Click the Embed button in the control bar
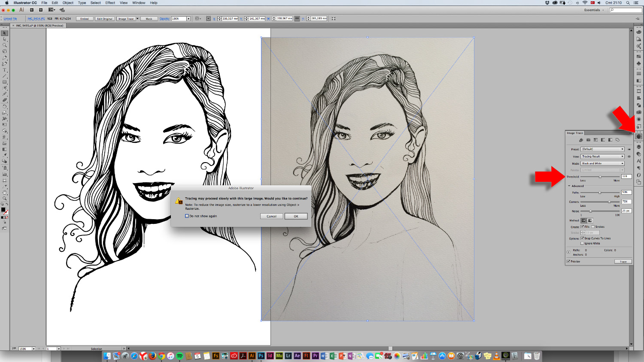Viewport: 644px width, 362px height. (85, 19)
